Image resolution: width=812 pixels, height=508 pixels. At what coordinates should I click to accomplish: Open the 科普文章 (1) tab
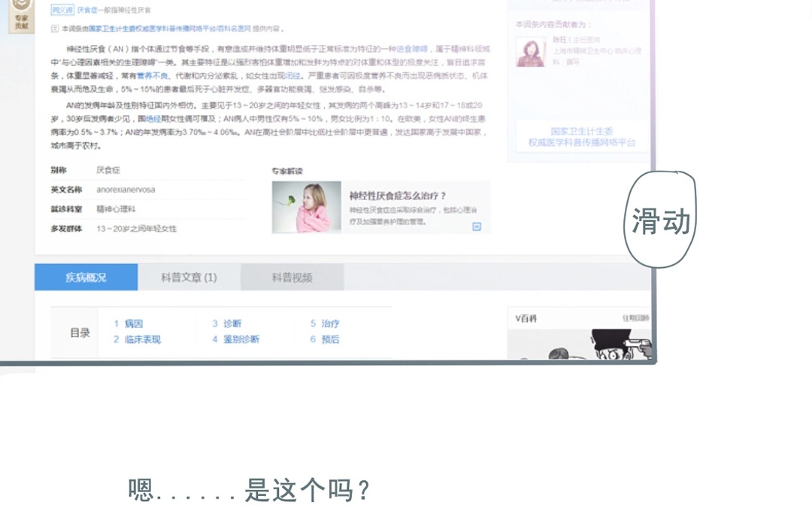(x=189, y=278)
